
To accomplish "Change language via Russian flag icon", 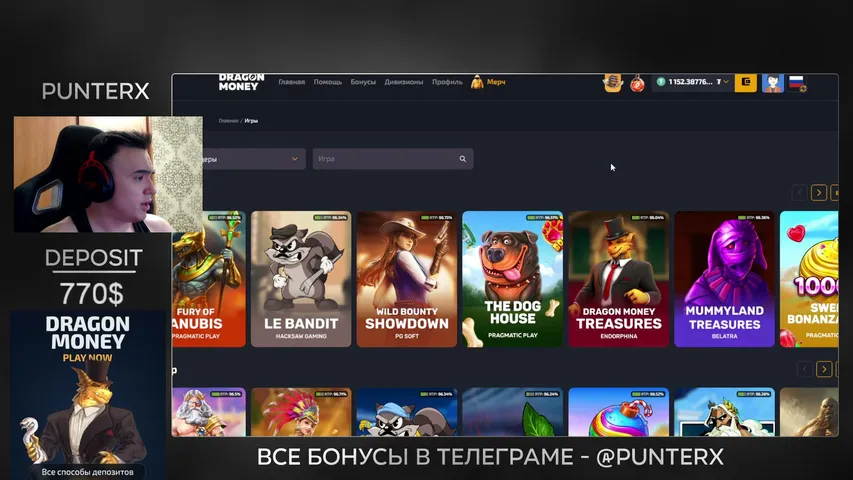I will 797,83.
